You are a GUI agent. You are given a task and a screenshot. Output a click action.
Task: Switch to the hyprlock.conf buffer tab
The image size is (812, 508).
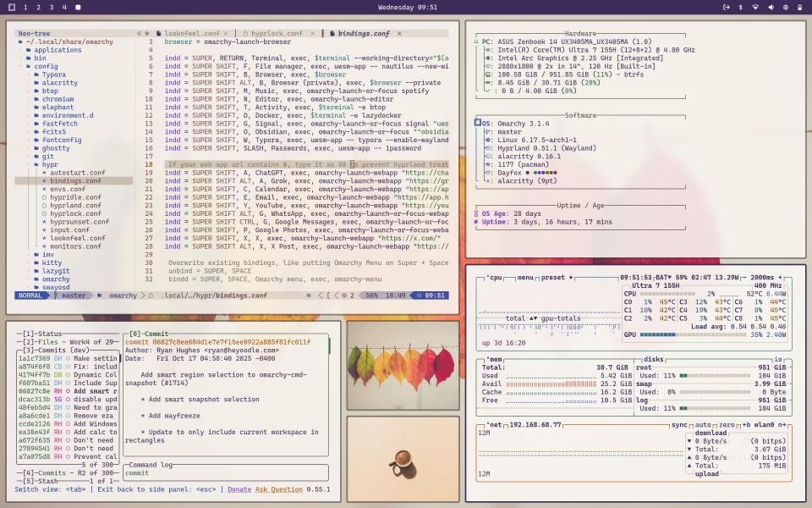(x=276, y=33)
